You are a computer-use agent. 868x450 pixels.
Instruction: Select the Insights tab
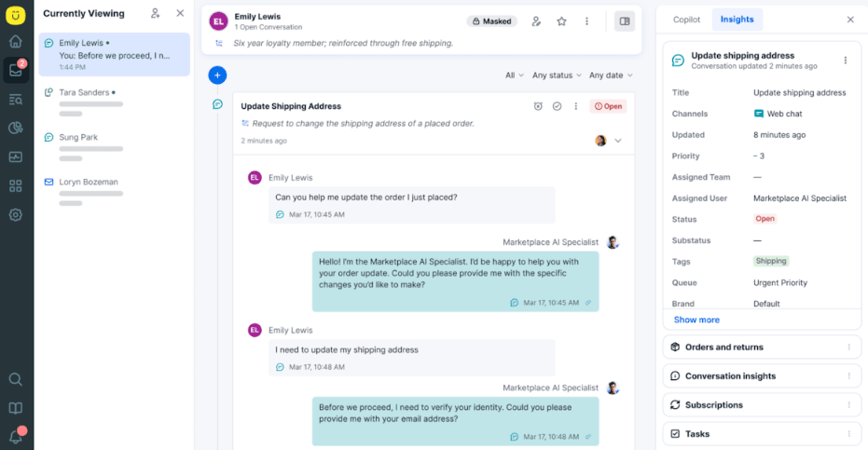pos(737,20)
